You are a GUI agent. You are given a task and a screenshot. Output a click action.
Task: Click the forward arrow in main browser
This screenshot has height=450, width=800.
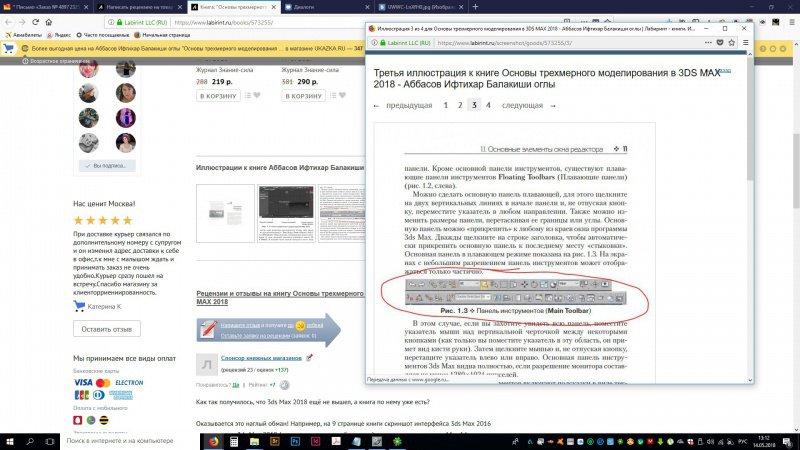(22, 22)
